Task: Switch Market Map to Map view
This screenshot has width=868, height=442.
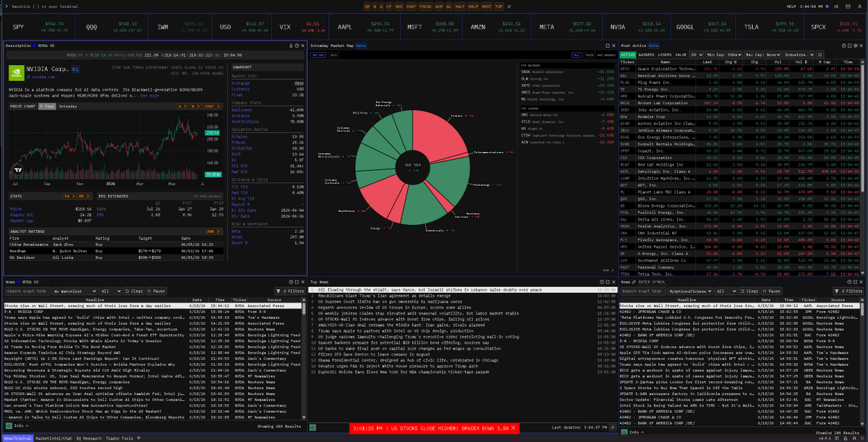Action: pyautogui.click(x=576, y=55)
